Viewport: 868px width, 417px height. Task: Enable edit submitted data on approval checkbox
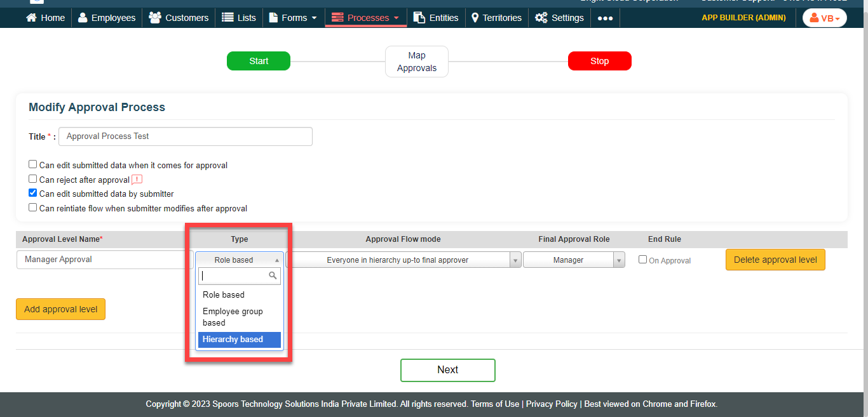click(33, 164)
